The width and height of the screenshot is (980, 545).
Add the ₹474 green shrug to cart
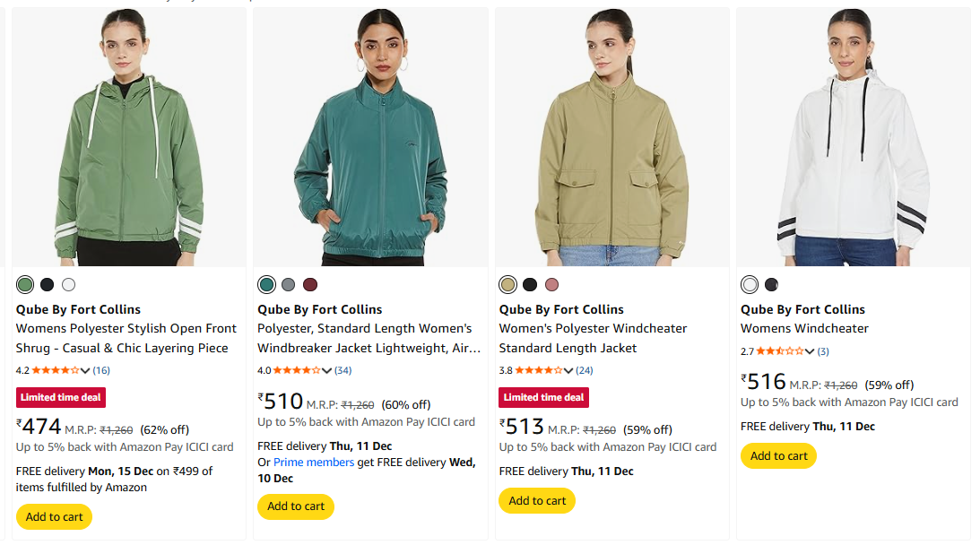point(54,516)
